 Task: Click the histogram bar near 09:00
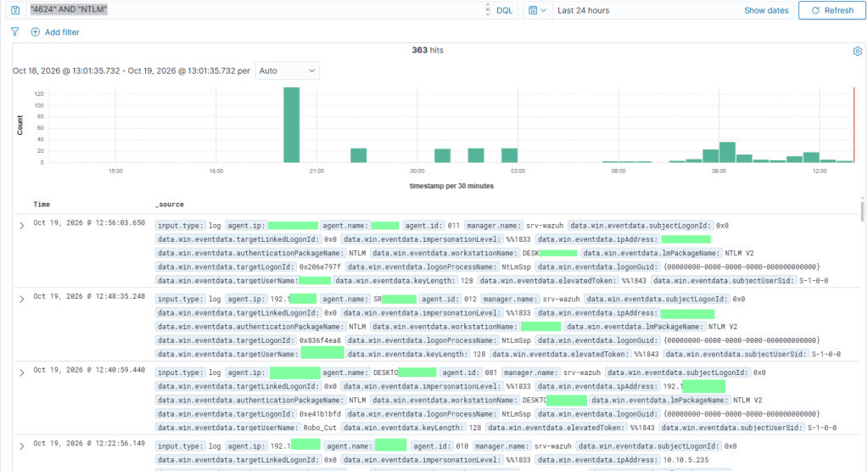(727, 152)
